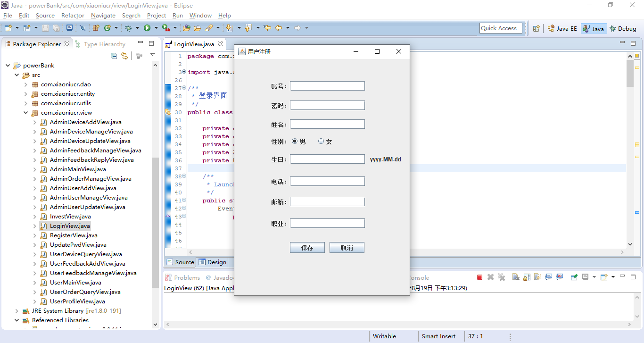The width and height of the screenshot is (644, 343).
Task: Click the 保存 button in dialog
Action: [x=307, y=248]
